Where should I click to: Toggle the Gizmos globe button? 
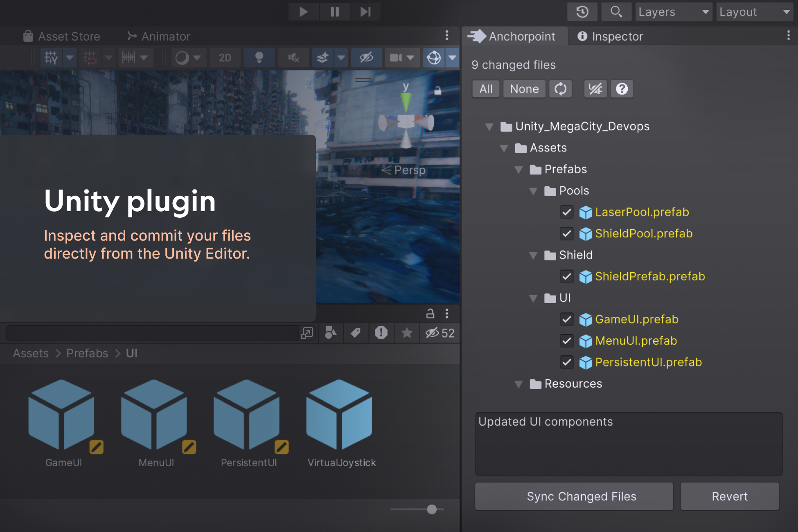point(434,58)
